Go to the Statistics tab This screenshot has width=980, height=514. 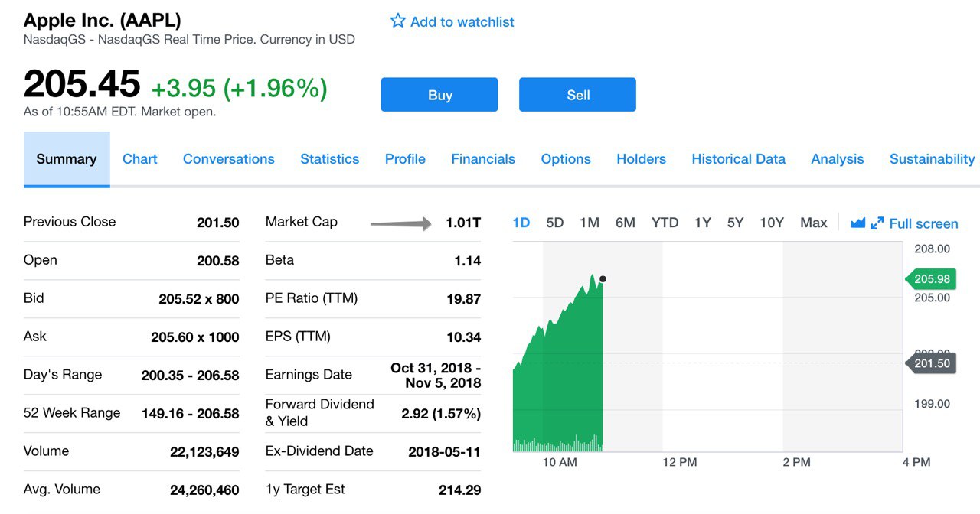coord(330,159)
